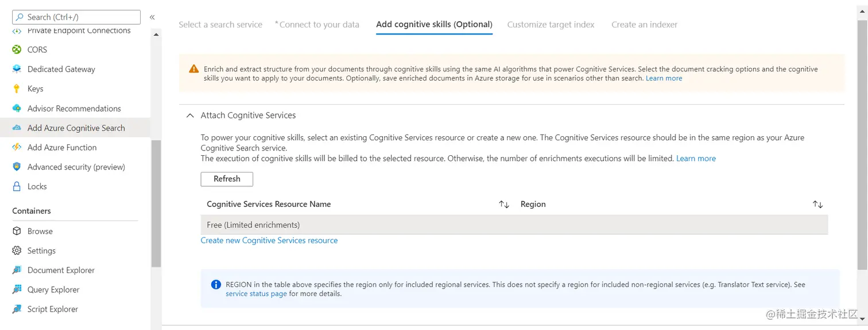
Task: Open Advanced security shield icon
Action: tap(17, 167)
